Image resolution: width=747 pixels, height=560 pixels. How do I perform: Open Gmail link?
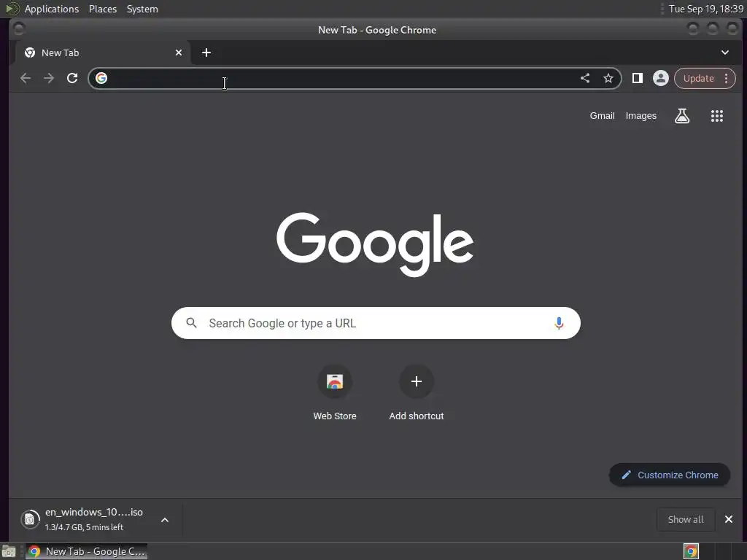pyautogui.click(x=602, y=116)
